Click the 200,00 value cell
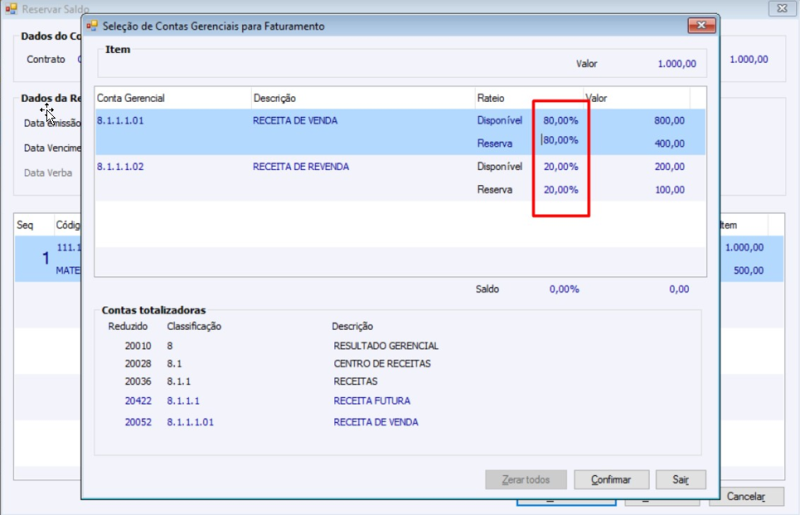The image size is (800, 515). click(669, 166)
